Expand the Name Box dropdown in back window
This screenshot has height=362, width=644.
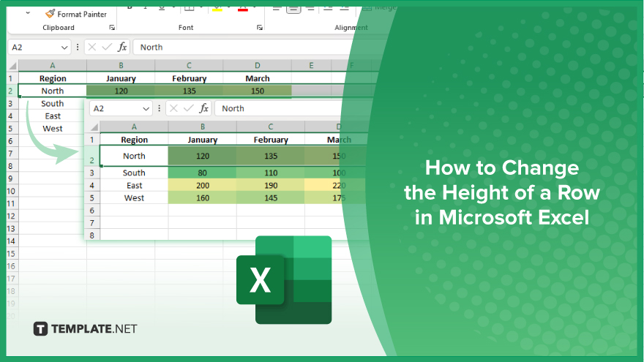tap(64, 48)
